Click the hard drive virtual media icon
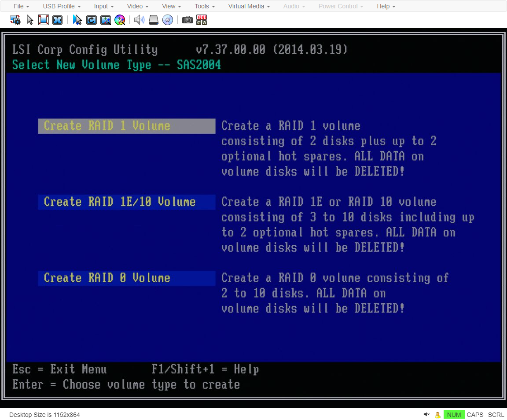The width and height of the screenshot is (507, 420). click(153, 20)
